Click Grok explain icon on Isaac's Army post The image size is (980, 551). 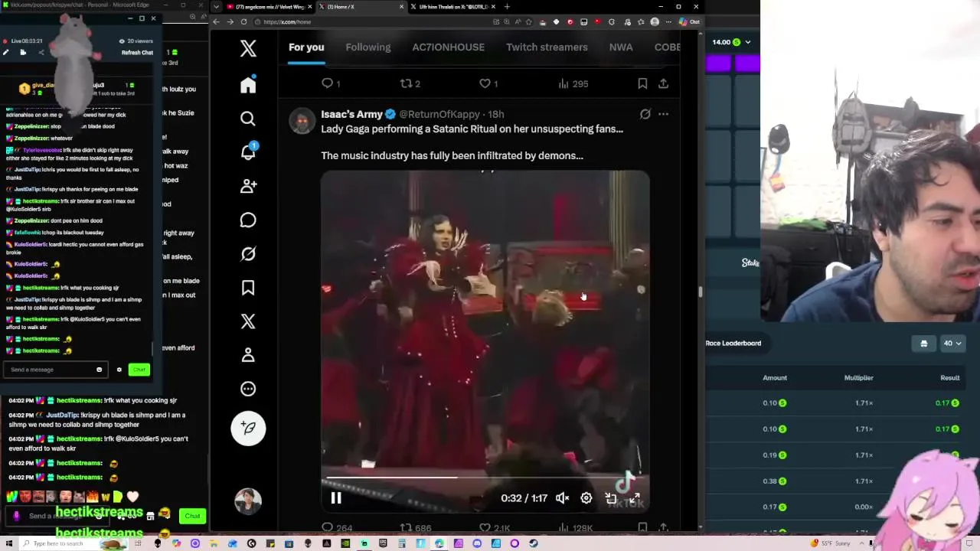645,114
